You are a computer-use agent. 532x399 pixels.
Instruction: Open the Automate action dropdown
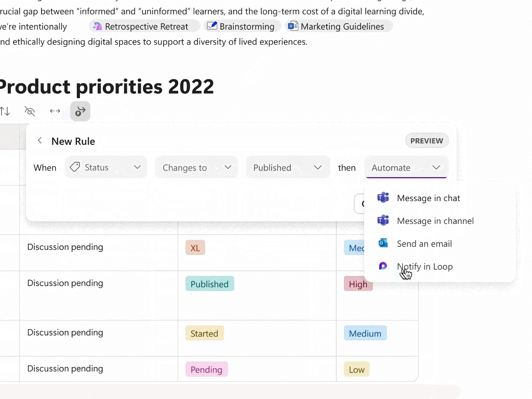(x=406, y=167)
